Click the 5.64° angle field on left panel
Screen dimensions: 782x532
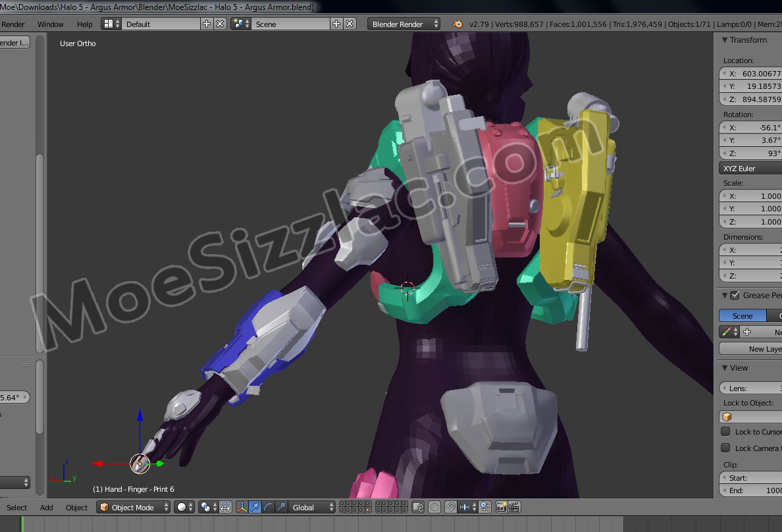[15, 397]
